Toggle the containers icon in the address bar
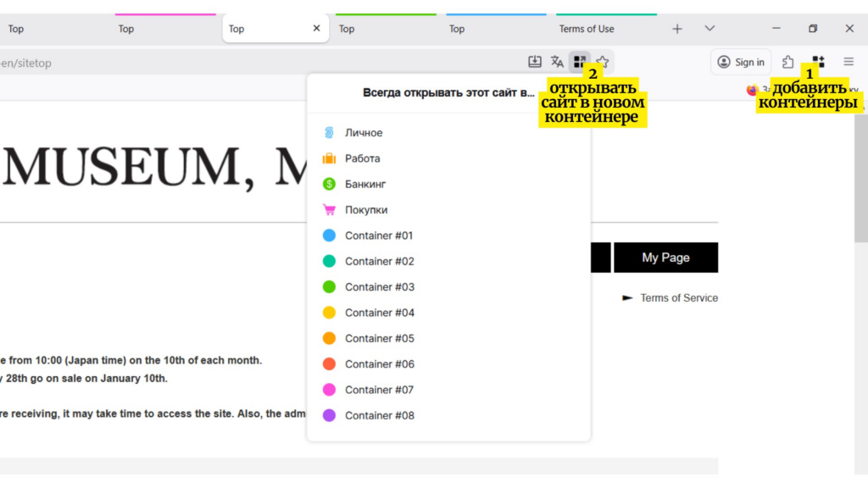 click(x=580, y=62)
